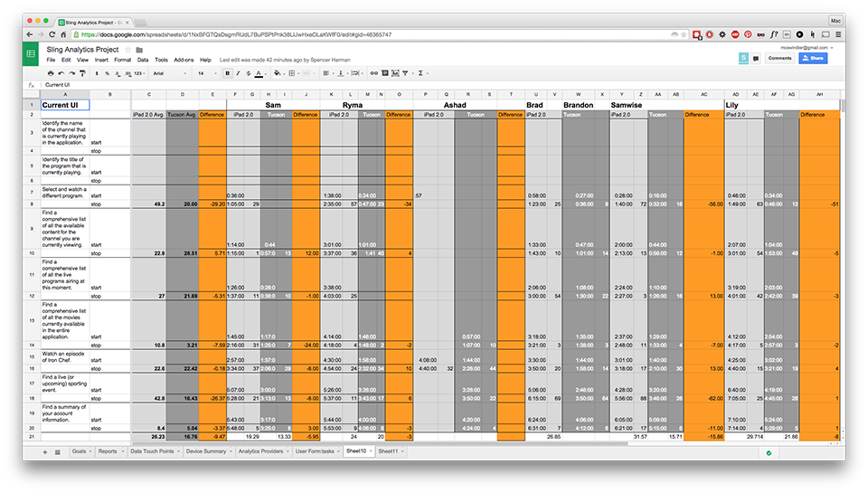This screenshot has height=493, width=868.
Task: Click the formula bar showing Current UI
Action: [x=362, y=84]
